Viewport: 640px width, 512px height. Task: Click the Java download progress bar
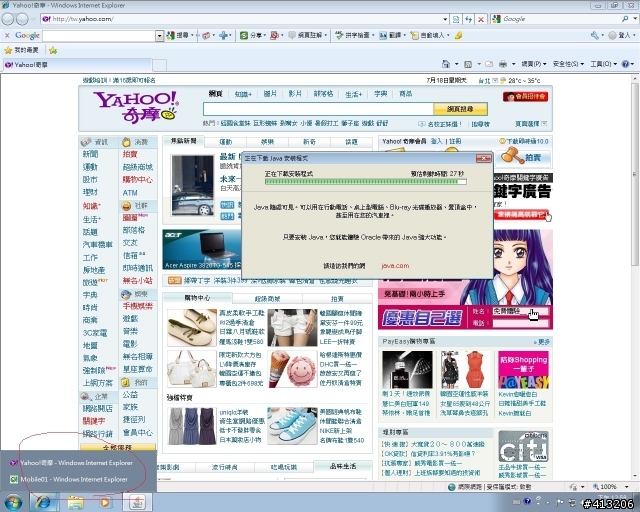(365, 182)
